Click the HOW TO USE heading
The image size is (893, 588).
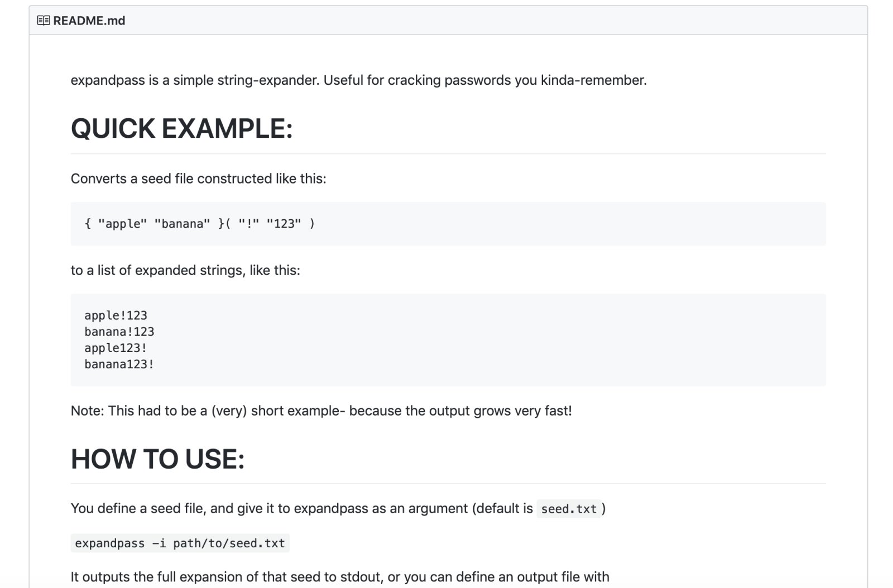pyautogui.click(x=158, y=459)
